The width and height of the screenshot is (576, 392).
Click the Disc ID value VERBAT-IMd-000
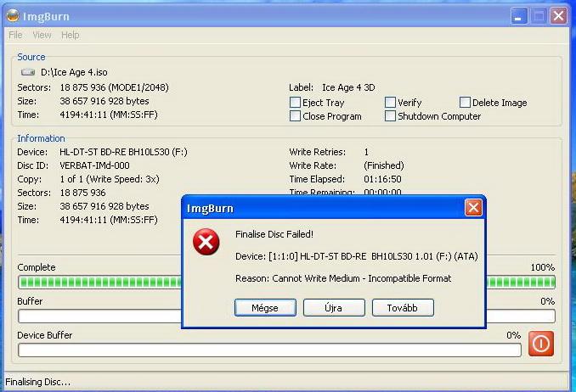[95, 165]
